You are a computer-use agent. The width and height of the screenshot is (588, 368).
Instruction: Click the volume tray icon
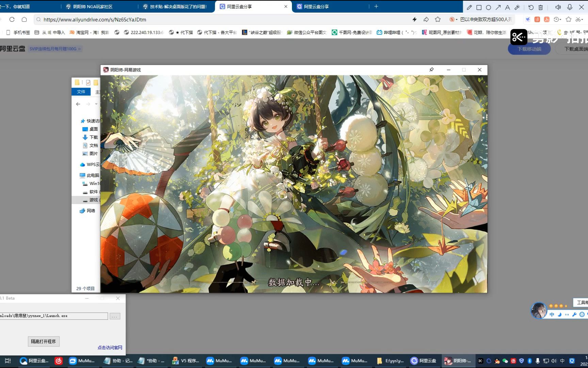[554, 361]
